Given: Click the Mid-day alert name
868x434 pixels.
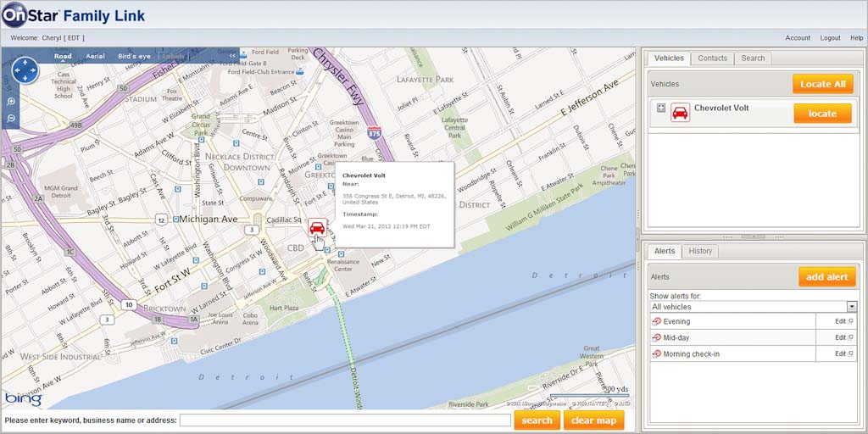Looking at the screenshot, I should (x=676, y=337).
